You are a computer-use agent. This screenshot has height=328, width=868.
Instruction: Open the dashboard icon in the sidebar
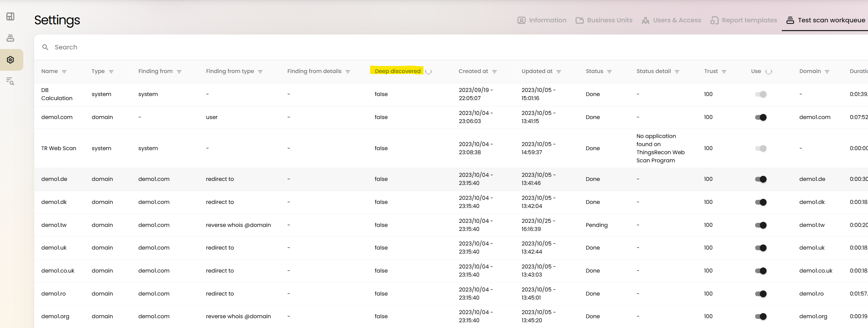tap(10, 16)
